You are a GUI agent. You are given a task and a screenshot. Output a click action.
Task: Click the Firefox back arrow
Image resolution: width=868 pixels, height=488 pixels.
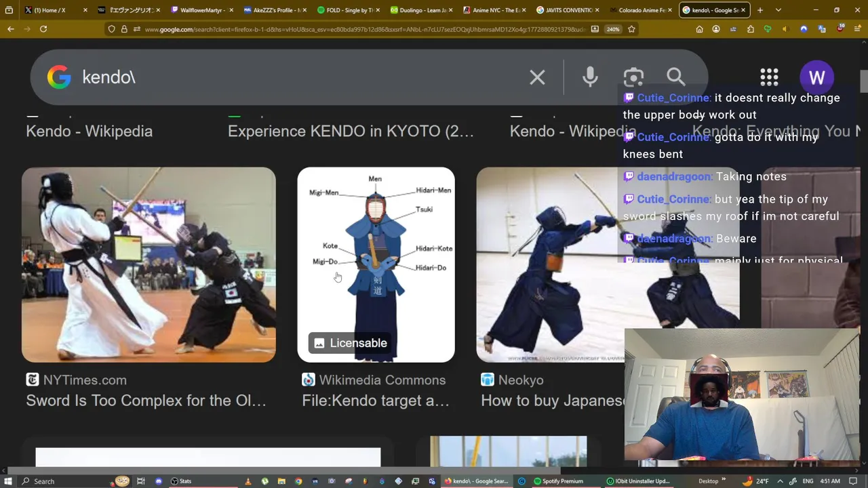[x=10, y=29]
